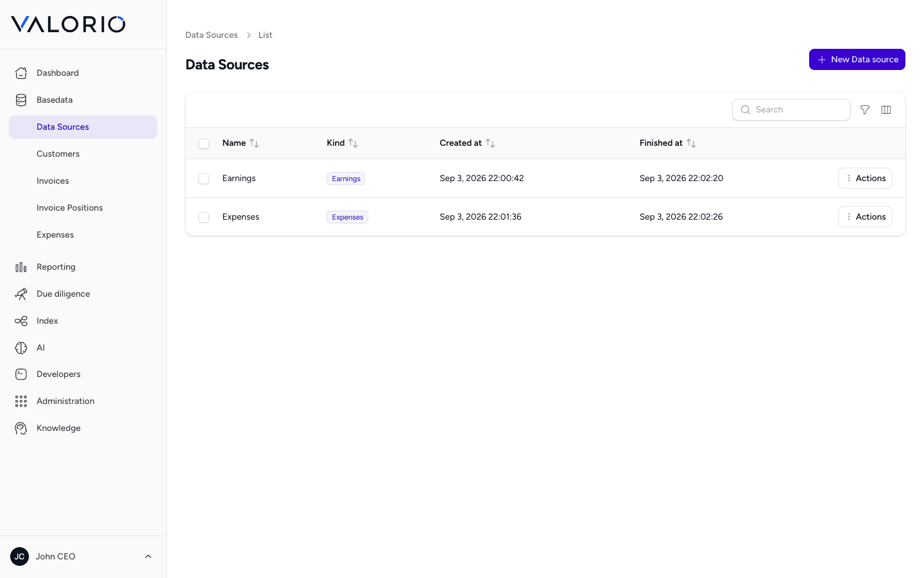This screenshot has width=924, height=578.
Task: Open Actions menu for Earnings row
Action: (865, 179)
